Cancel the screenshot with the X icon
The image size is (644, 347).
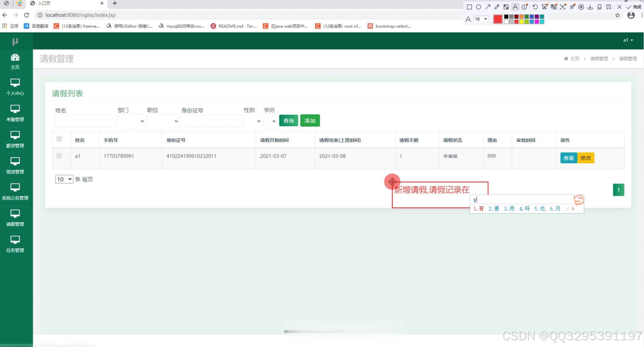click(x=620, y=7)
